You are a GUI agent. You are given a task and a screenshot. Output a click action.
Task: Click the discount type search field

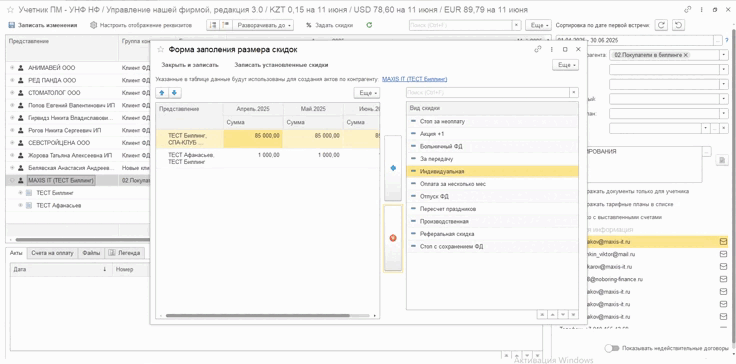[x=488, y=93]
